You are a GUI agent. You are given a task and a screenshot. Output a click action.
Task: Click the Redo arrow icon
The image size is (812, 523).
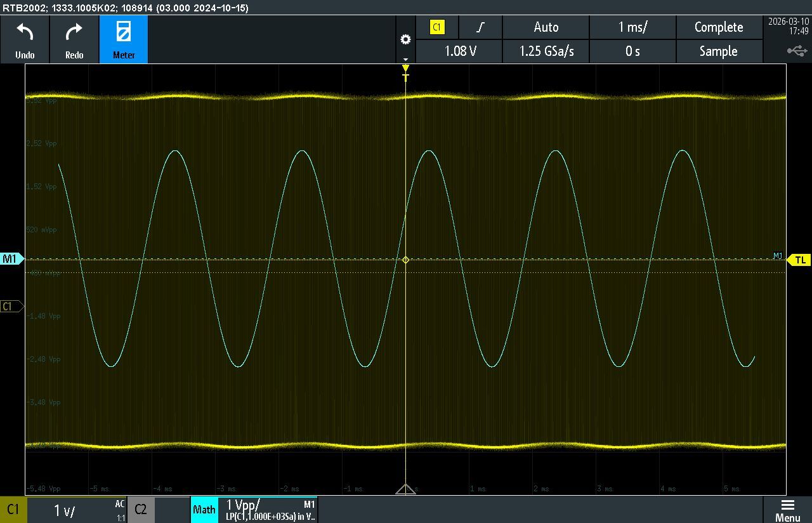74,33
